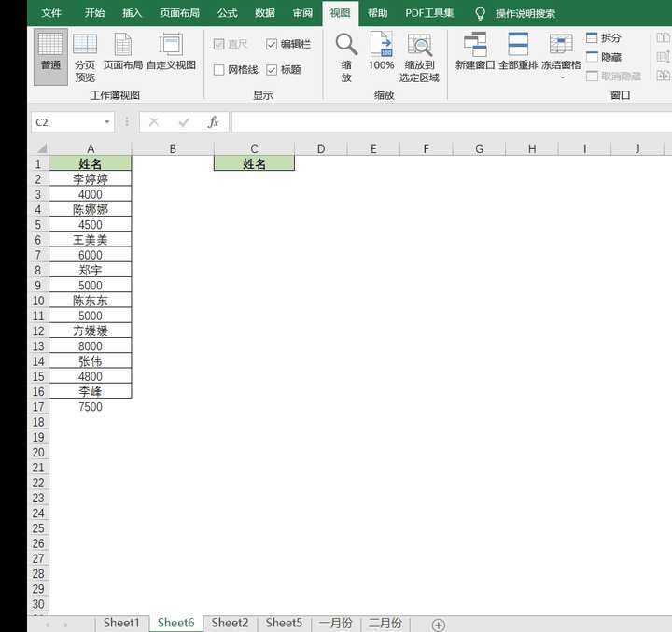This screenshot has width=672, height=632.
Task: Click Synchronous Scrolling icon
Action: [663, 57]
